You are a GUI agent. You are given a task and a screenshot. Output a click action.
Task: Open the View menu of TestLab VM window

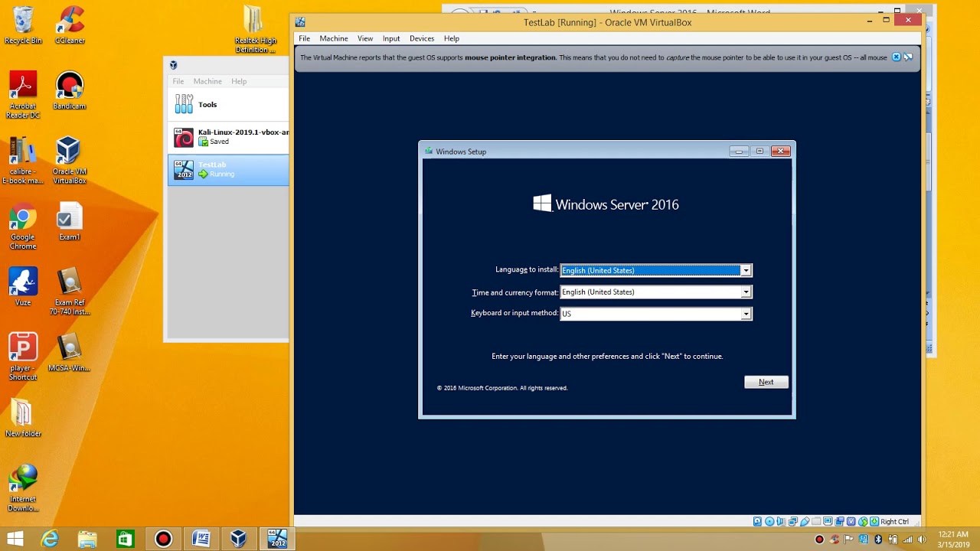click(x=365, y=38)
